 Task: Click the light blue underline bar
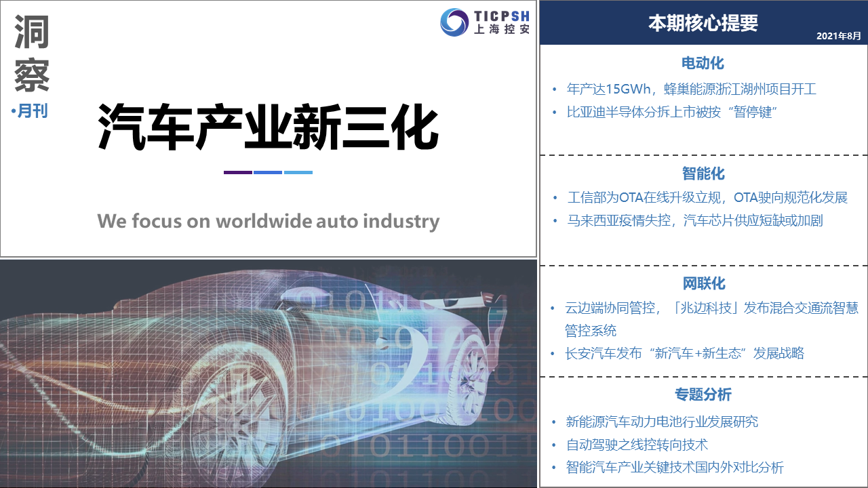coord(298,172)
